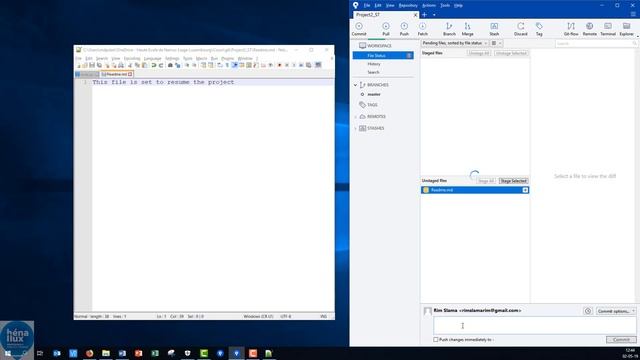Click the Find binoculars icon in Notepad++
Viewport: 640px width, 360px height.
[171, 65]
